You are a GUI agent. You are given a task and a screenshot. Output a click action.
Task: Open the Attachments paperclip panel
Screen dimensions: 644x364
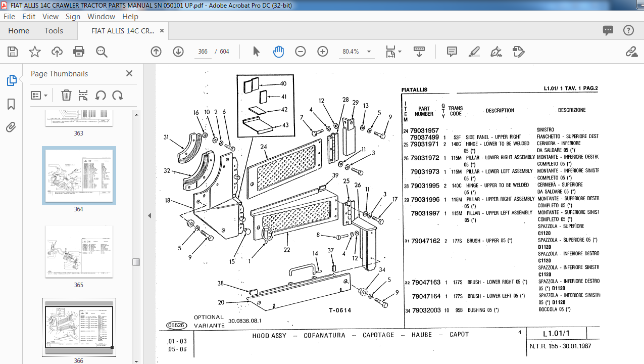(x=11, y=127)
